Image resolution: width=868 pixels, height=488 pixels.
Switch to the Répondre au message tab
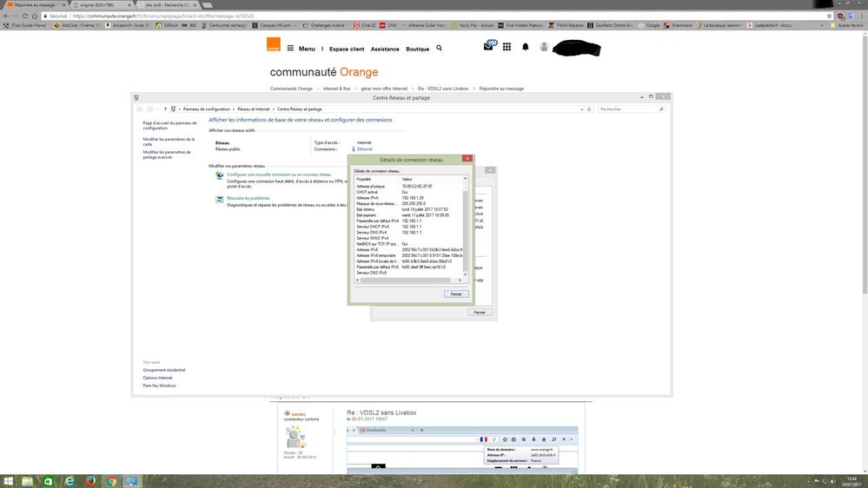(x=35, y=5)
